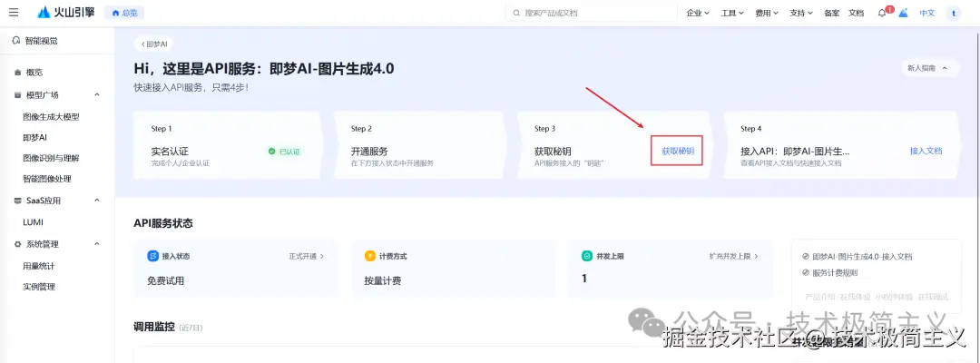Go back via the 即梦AI breadcrumb
980x363 pixels.
[153, 44]
